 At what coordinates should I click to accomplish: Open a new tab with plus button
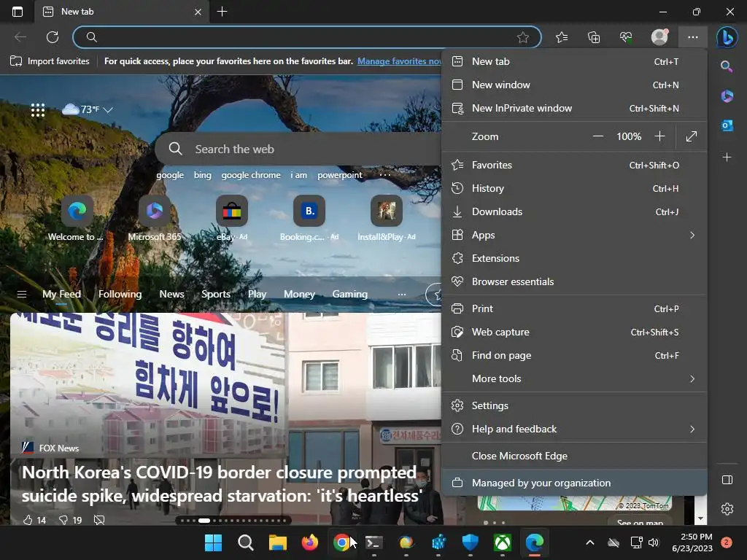coord(222,12)
